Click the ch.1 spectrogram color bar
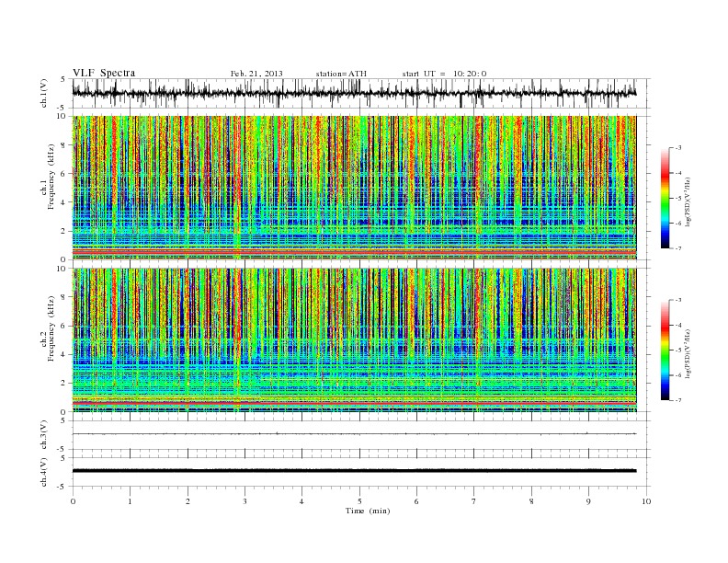 point(665,198)
